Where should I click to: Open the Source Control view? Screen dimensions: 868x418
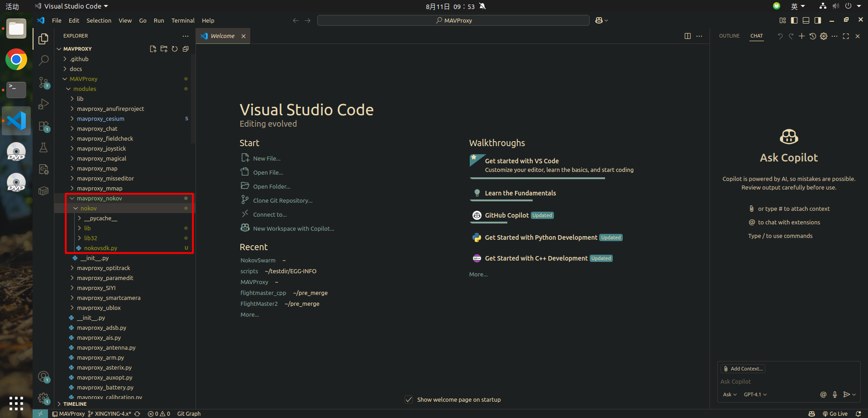coord(43,82)
